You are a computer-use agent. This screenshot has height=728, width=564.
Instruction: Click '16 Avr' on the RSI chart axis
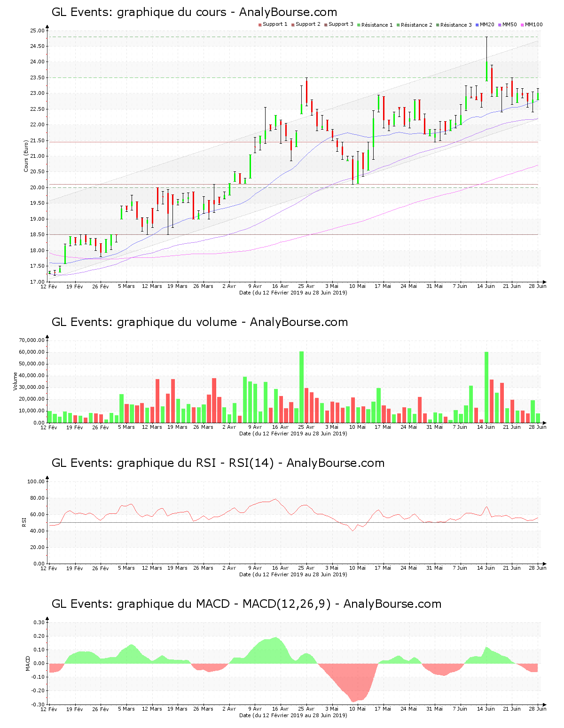pos(281,568)
